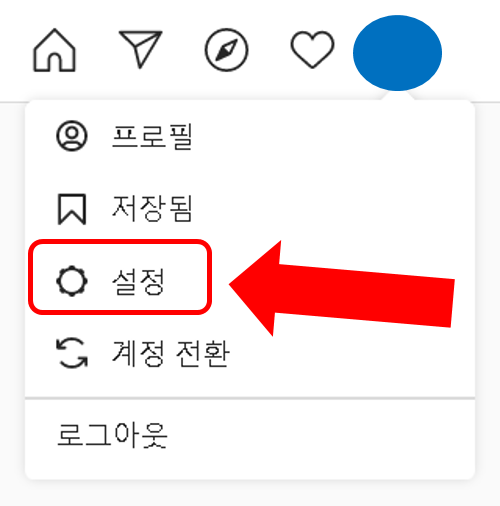Click the blue profile avatar circle

pyautogui.click(x=397, y=53)
